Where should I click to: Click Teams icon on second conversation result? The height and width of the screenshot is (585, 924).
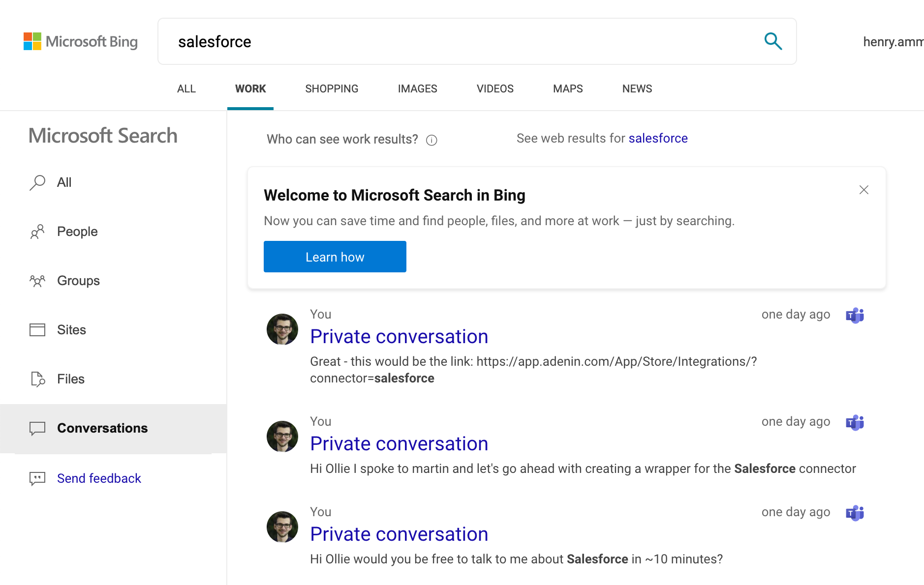click(855, 422)
